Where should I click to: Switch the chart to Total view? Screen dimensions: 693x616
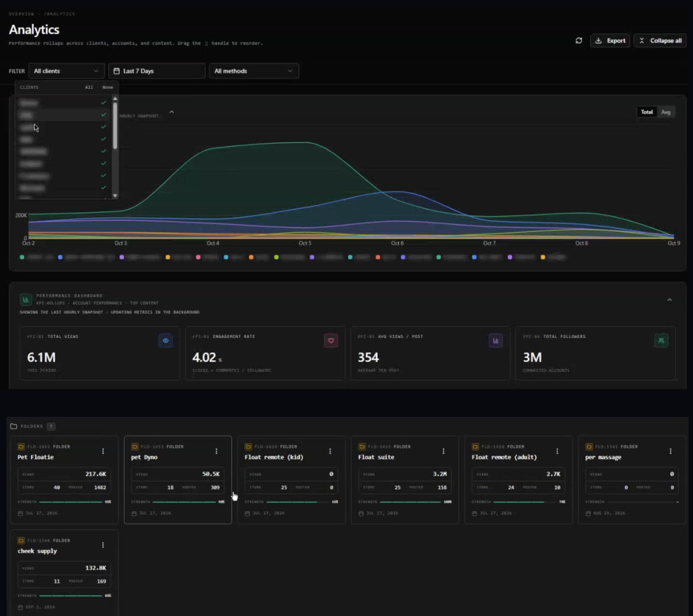pos(646,112)
